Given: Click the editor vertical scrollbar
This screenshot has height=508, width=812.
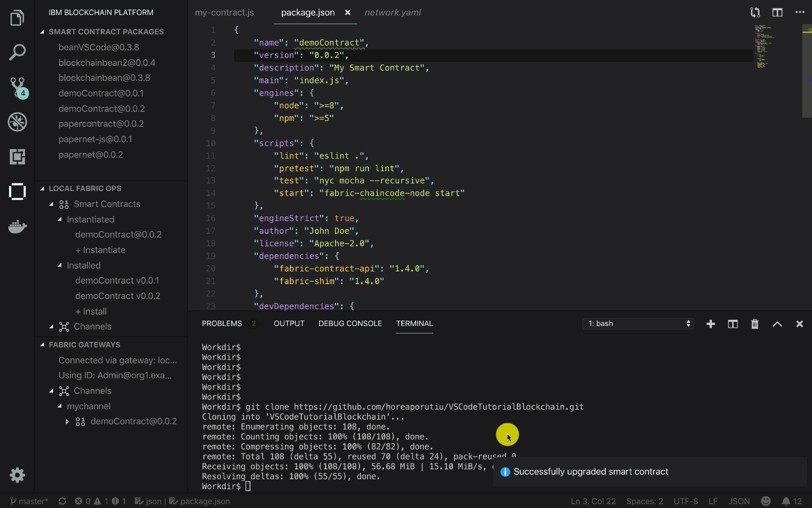Looking at the screenshot, I should (807, 71).
